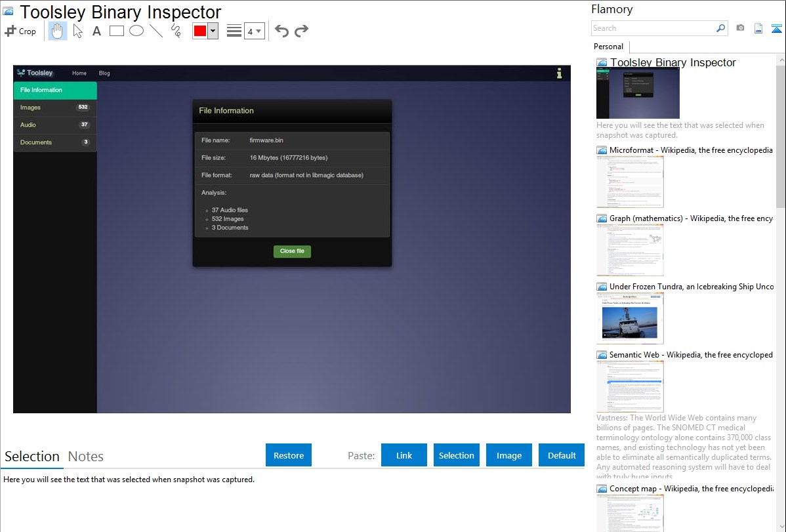
Task: Open the Images sidebar entry
Action: point(55,108)
